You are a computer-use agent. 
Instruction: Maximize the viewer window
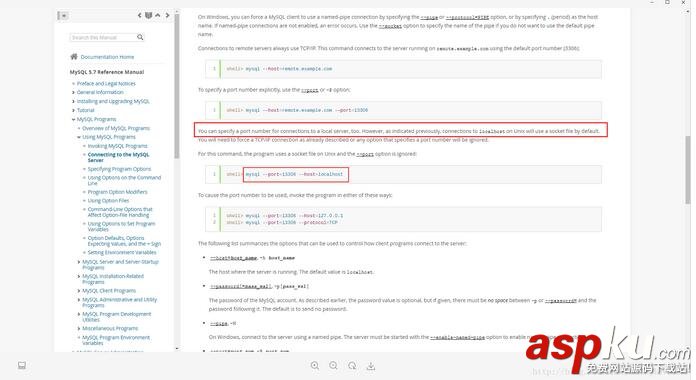[667, 2]
